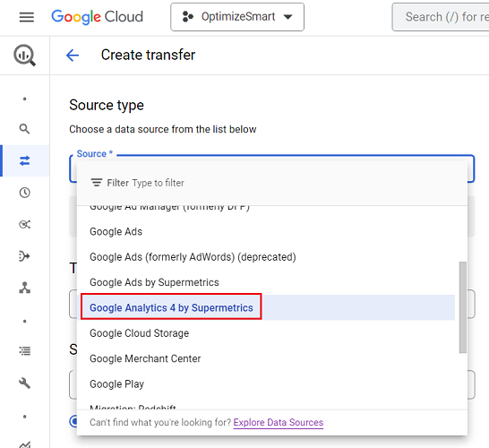Viewport: 489px width, 448px height.
Task: Click the BigQuery product icon
Action: 24,56
